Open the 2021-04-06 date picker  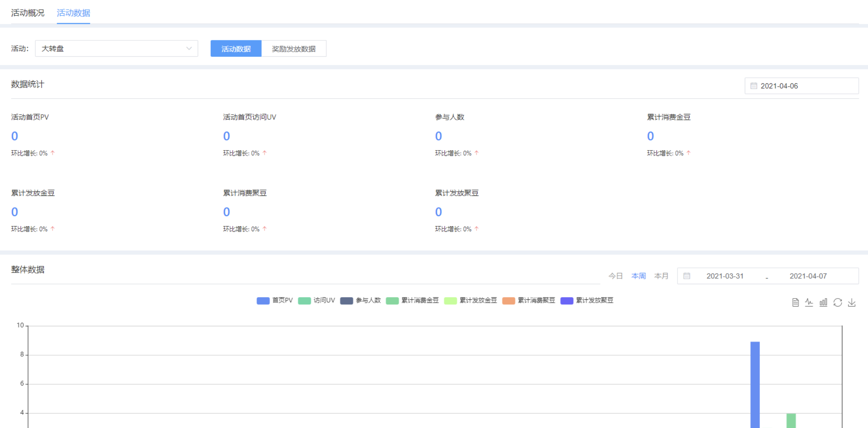[x=801, y=86]
